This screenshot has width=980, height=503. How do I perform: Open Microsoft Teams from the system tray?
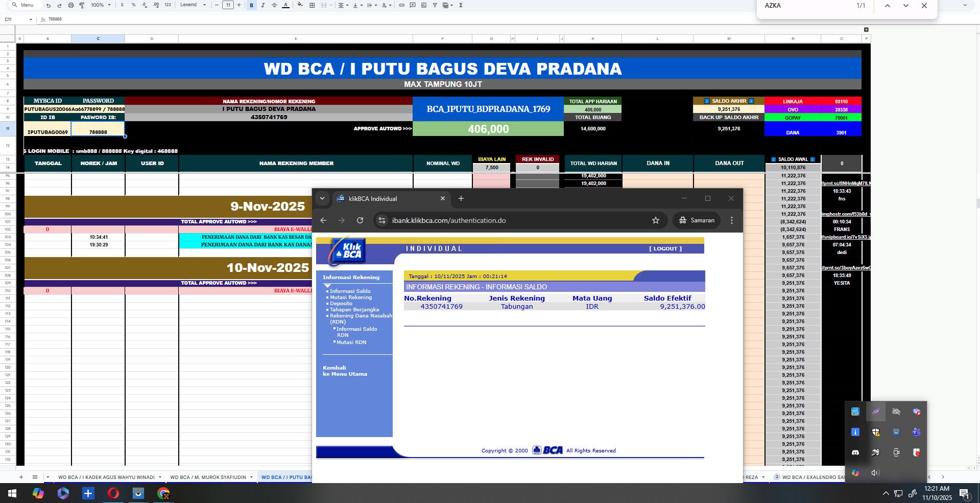(917, 432)
